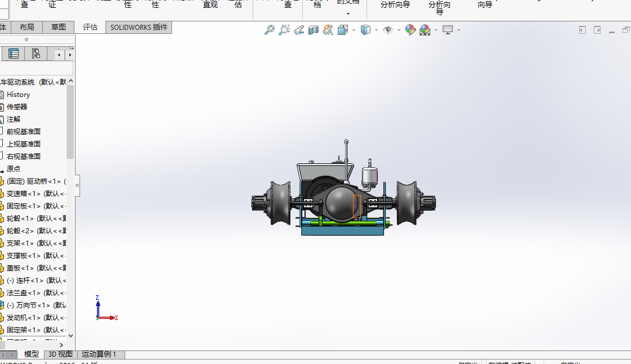Select (-) 连杆<1> component
Screen dimensions: 631x364
(x=33, y=281)
